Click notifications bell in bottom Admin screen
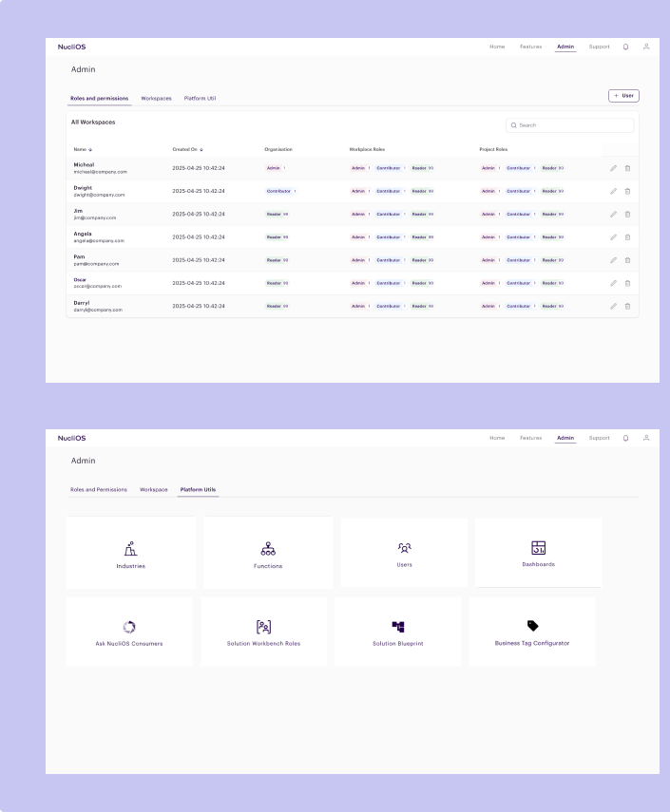Image resolution: width=670 pixels, height=812 pixels. pos(626,438)
